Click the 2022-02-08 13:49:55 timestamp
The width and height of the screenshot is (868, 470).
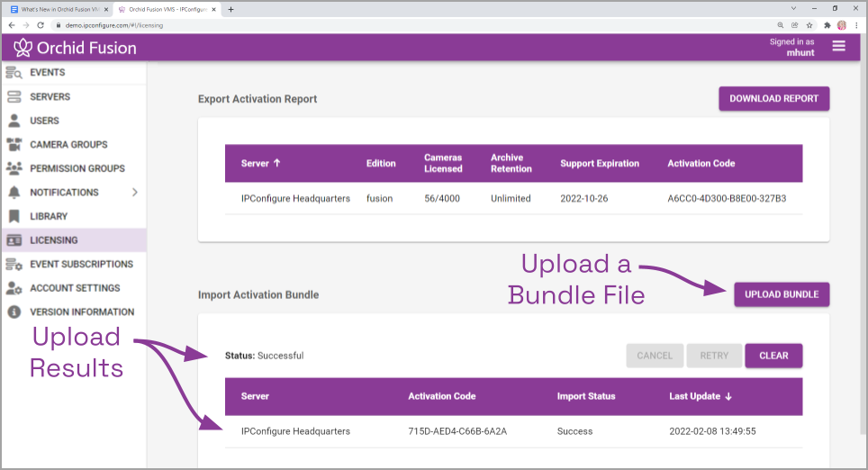click(x=712, y=431)
